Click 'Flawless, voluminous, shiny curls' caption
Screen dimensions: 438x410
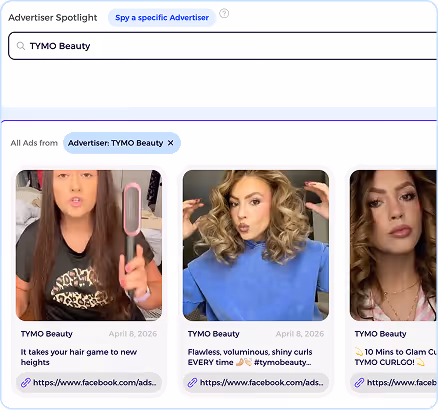click(250, 357)
